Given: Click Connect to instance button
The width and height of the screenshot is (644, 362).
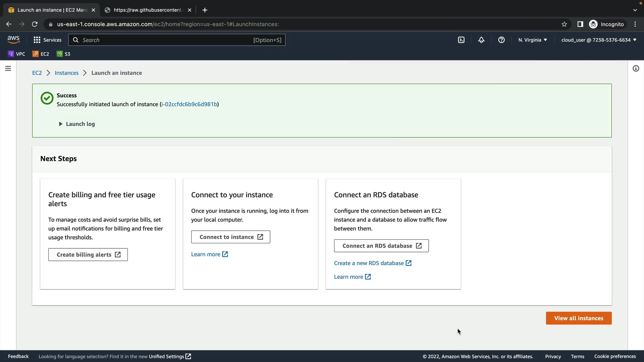Looking at the screenshot, I should (x=230, y=237).
